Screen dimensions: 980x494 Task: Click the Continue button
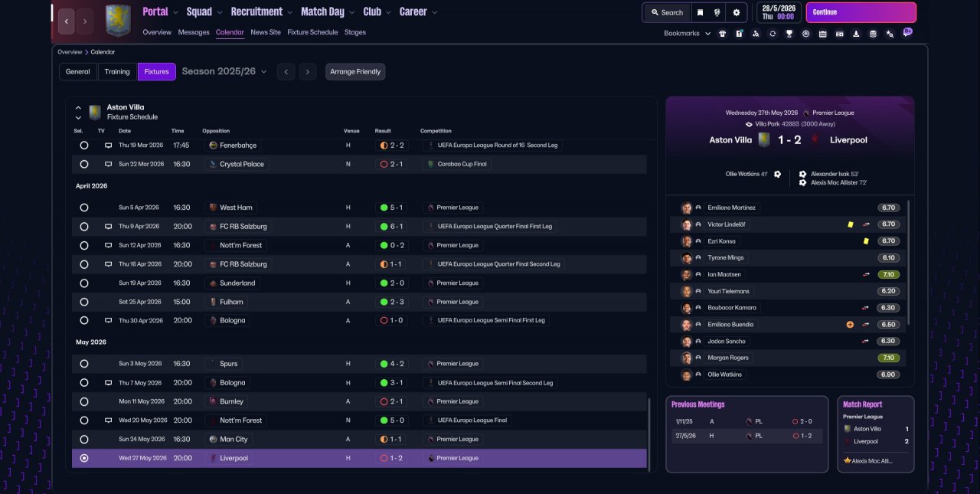(x=861, y=12)
